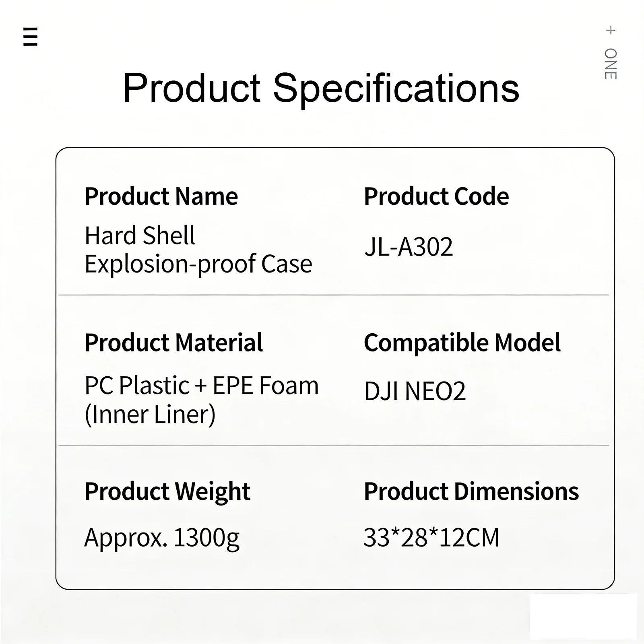Select the Product Dimensions label
Screen dimensions: 644x644
tap(471, 491)
